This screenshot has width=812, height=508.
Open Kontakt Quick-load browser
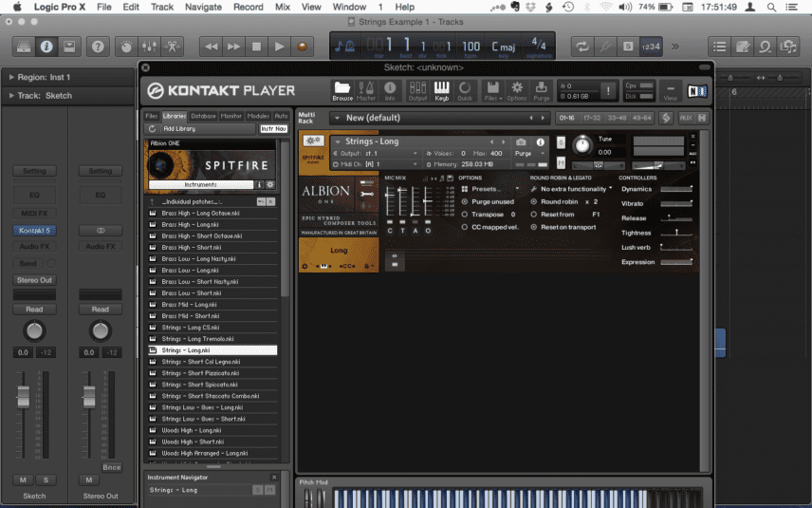pos(465,91)
